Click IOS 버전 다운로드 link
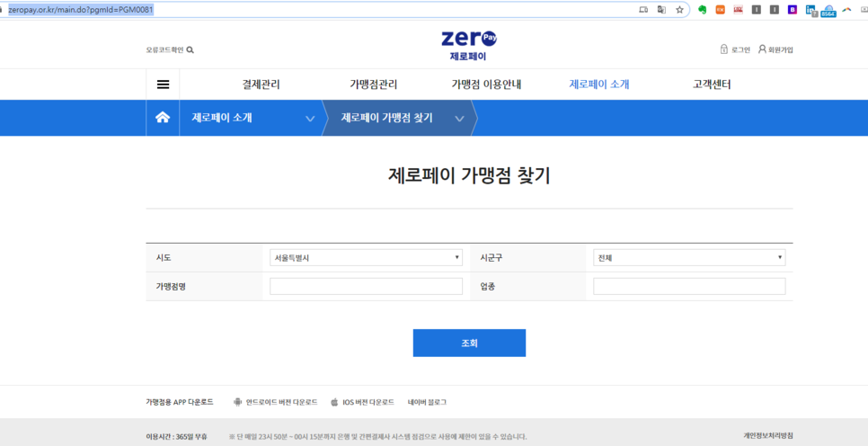 pos(368,402)
